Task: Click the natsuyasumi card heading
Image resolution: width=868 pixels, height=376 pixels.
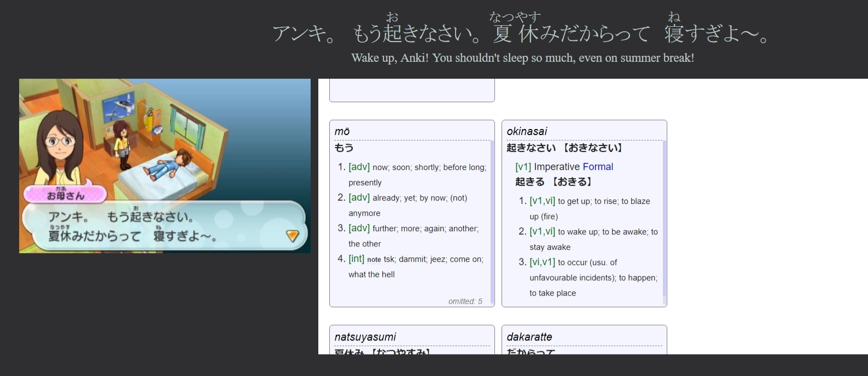Action: tap(365, 337)
